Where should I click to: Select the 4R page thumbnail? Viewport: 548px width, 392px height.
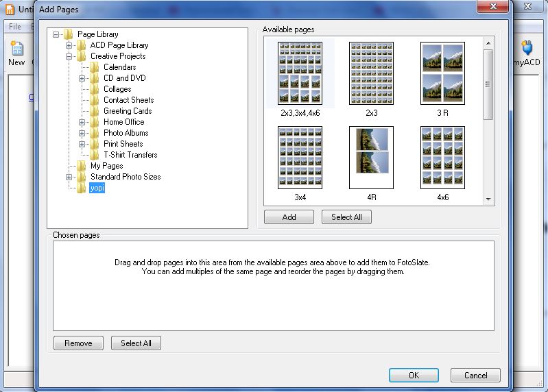coord(371,158)
